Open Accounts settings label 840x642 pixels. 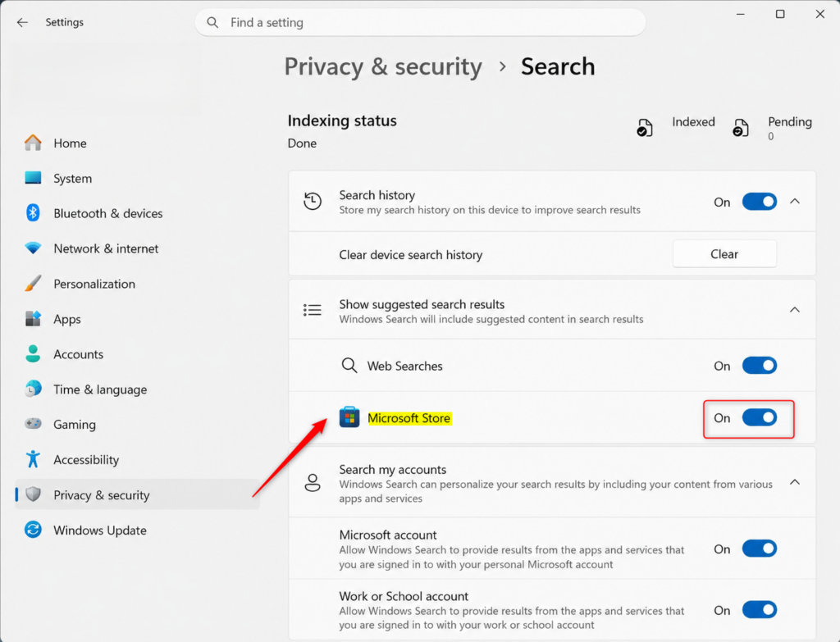point(78,354)
